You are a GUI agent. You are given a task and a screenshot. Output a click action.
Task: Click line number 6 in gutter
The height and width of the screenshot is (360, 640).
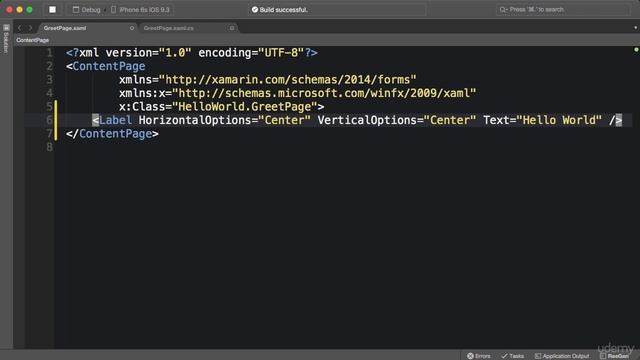[49, 120]
